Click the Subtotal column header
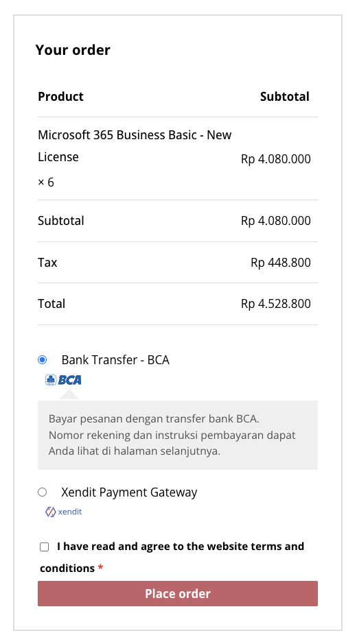Viewport: 357px width, 644px height. pyautogui.click(x=285, y=97)
